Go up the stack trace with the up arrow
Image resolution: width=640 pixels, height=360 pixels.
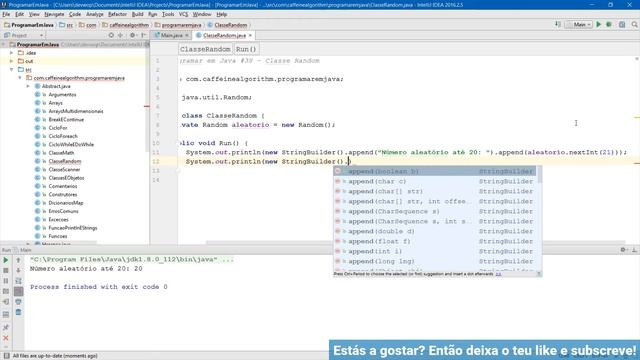coord(18,260)
